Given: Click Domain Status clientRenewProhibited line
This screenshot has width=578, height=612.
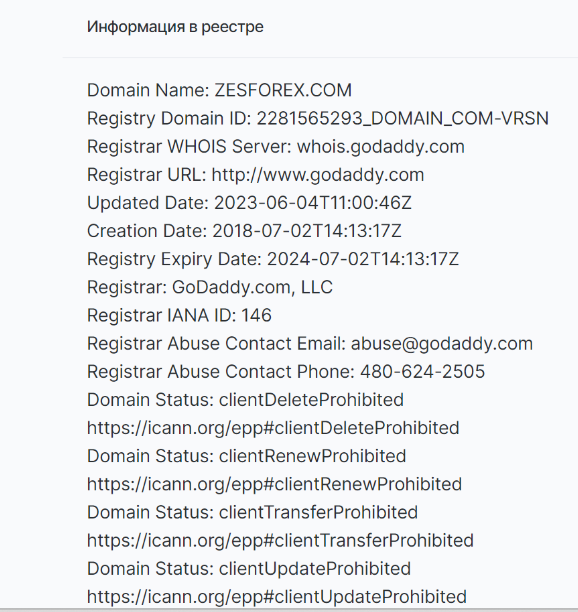Looking at the screenshot, I should pyautogui.click(x=246, y=456).
